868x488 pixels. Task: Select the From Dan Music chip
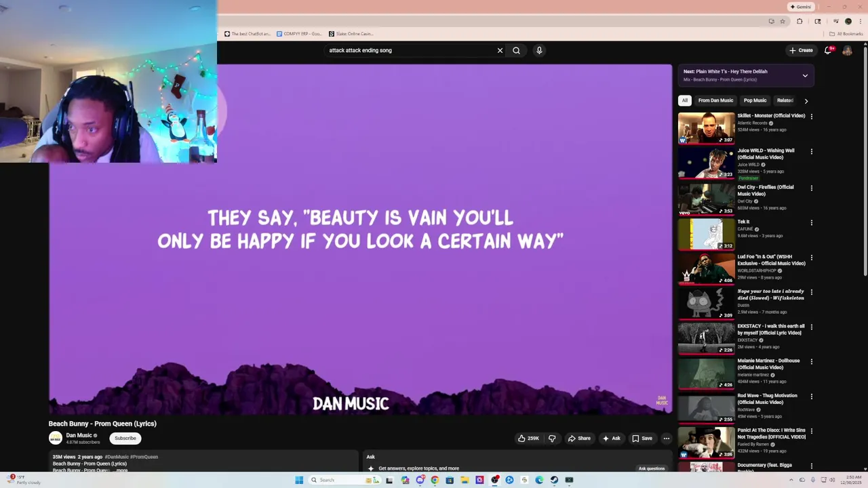pyautogui.click(x=715, y=100)
